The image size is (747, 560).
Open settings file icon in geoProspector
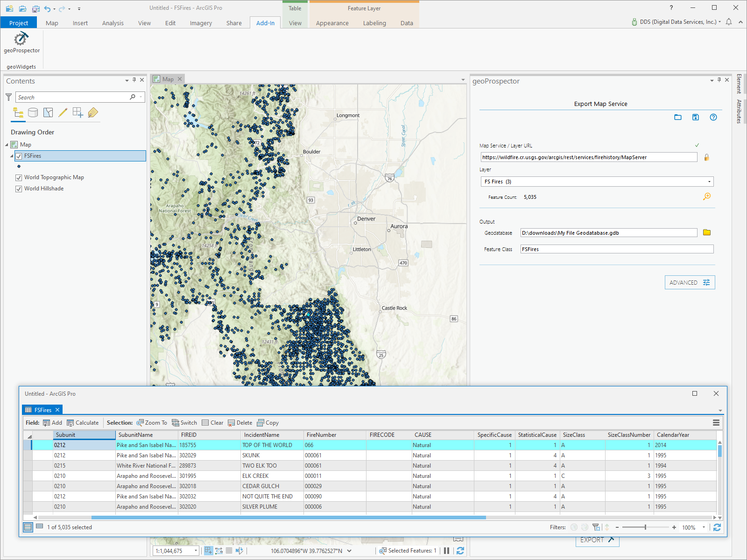pos(678,117)
